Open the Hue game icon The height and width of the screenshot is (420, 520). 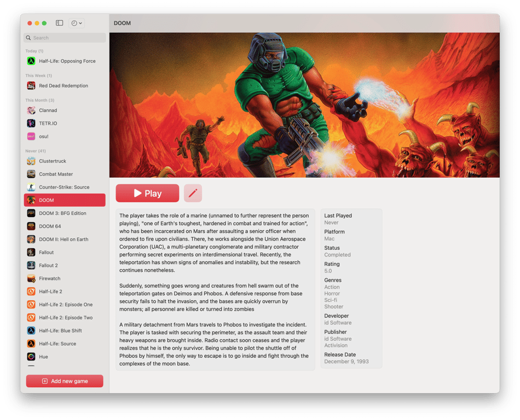pyautogui.click(x=31, y=357)
